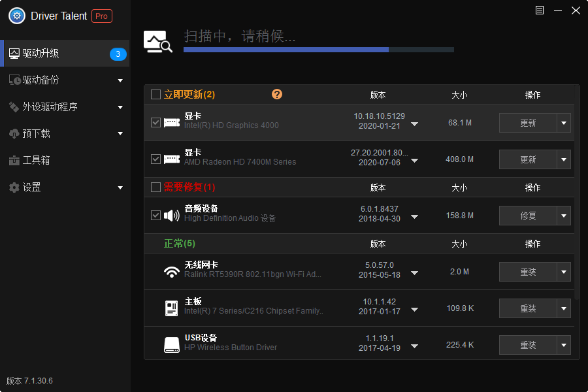The image size is (588, 392).
Task: Click the 设置 gear icon
Action: [x=14, y=188]
